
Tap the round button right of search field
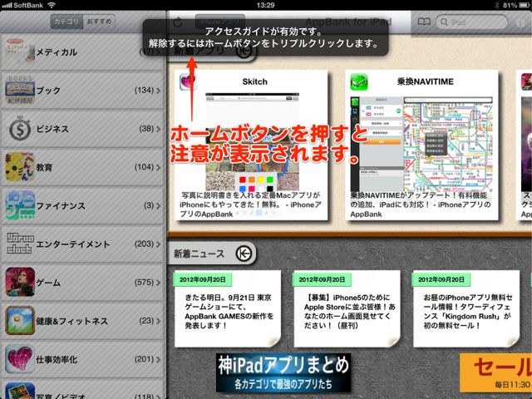coord(520,22)
